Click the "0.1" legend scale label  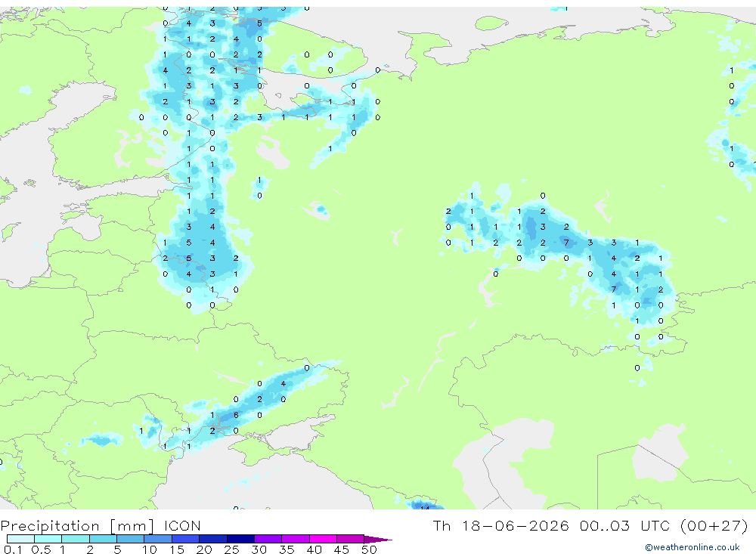coord(13,549)
